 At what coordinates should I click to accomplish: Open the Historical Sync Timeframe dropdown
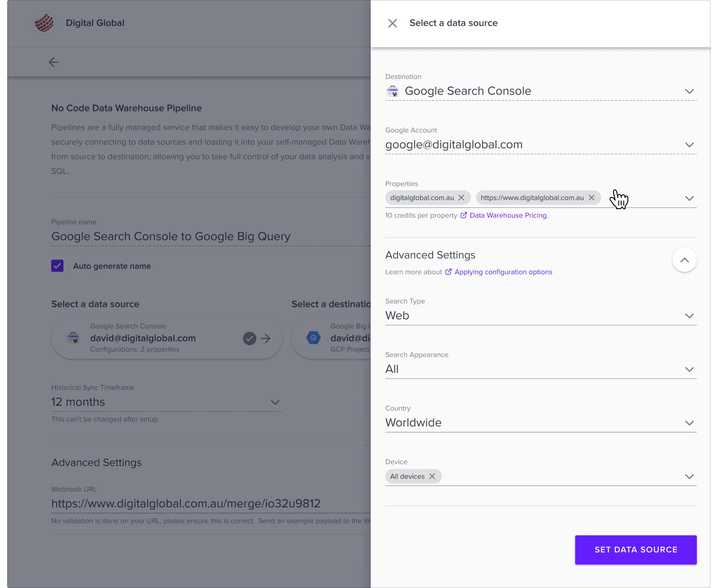[167, 402]
